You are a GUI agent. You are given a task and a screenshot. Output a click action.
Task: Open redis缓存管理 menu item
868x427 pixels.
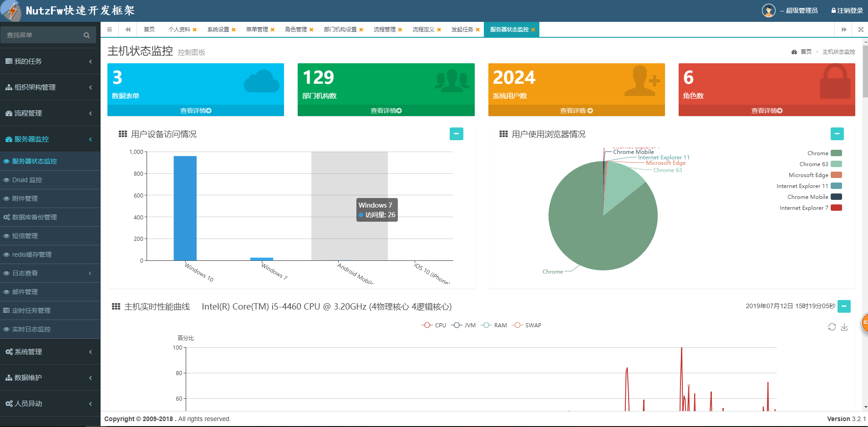[x=50, y=254]
